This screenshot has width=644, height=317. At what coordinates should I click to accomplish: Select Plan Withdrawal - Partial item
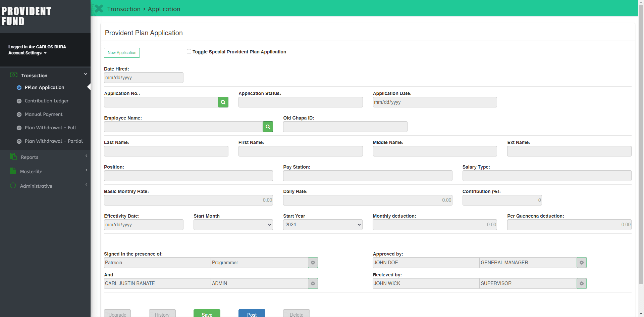click(x=54, y=141)
